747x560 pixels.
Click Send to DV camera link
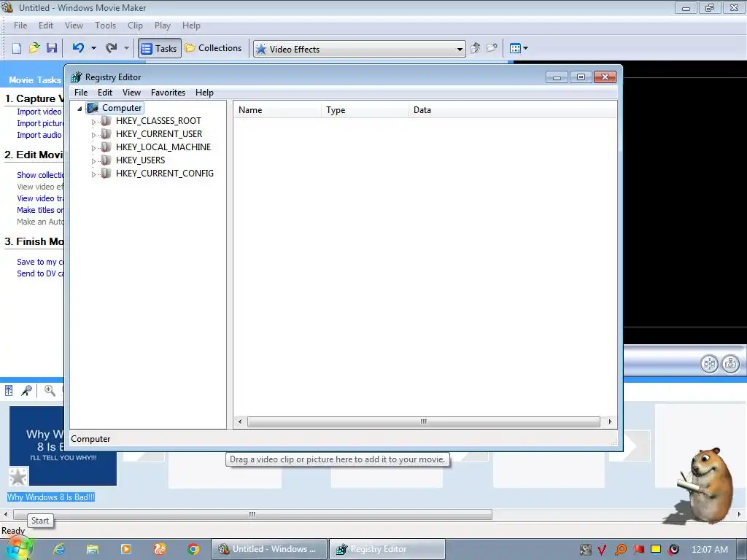pos(40,273)
